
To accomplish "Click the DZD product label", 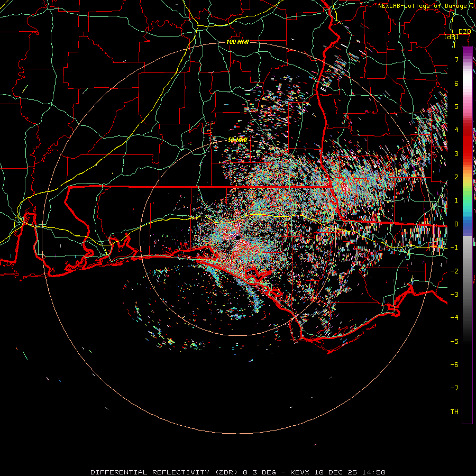I will pyautogui.click(x=465, y=32).
